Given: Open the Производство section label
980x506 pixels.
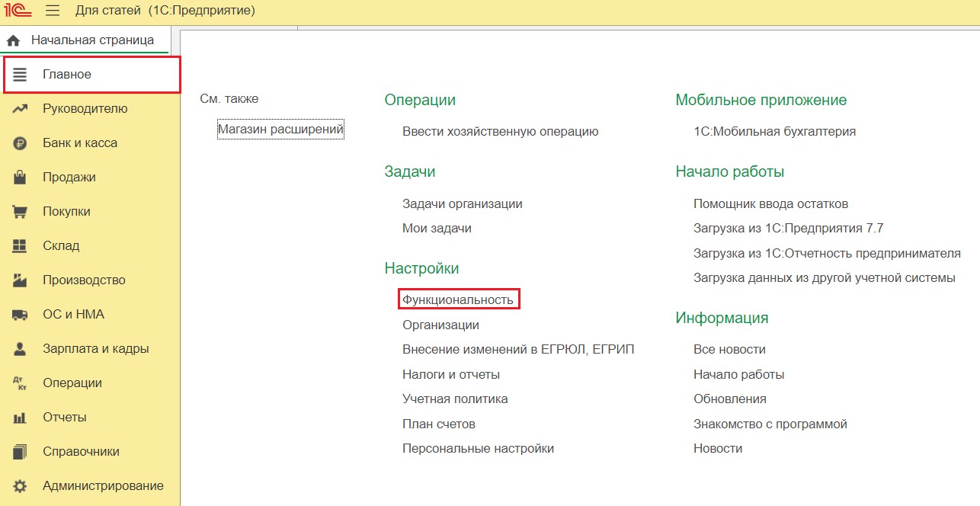Looking at the screenshot, I should pos(84,280).
